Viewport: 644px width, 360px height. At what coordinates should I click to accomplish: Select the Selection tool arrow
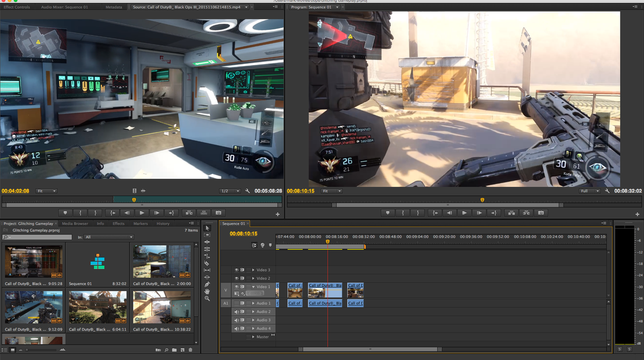tap(207, 228)
